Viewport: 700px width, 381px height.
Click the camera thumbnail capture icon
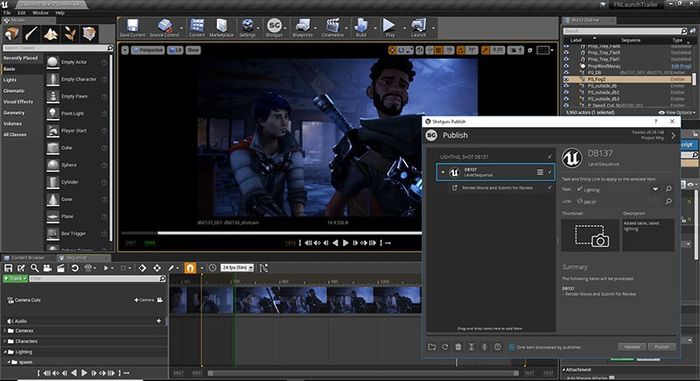point(591,235)
